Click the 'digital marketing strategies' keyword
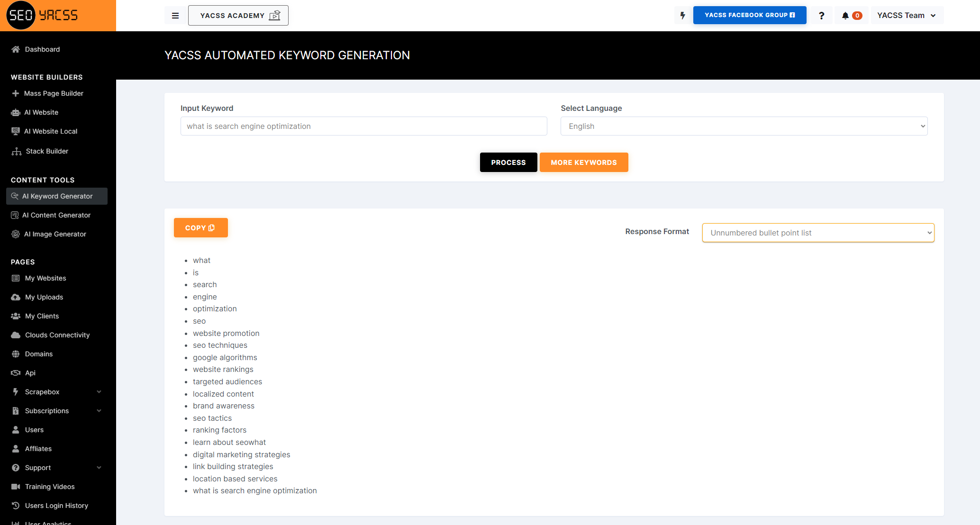 pyautogui.click(x=242, y=454)
